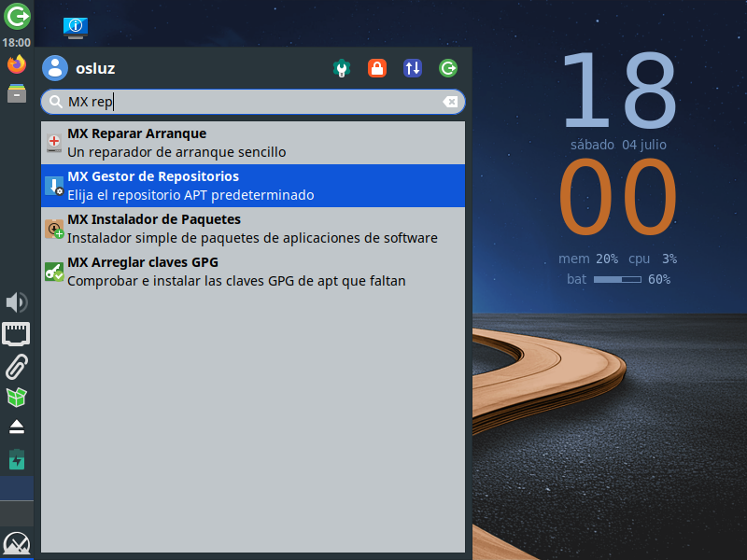This screenshot has height=560, width=747.
Task: Switch user with the blue arrows icon
Action: [413, 68]
